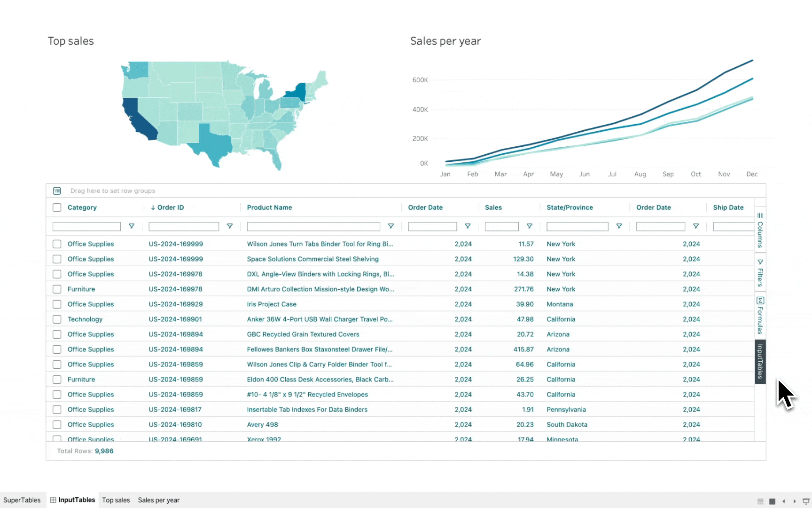Go to next sheet arrow

click(795, 501)
